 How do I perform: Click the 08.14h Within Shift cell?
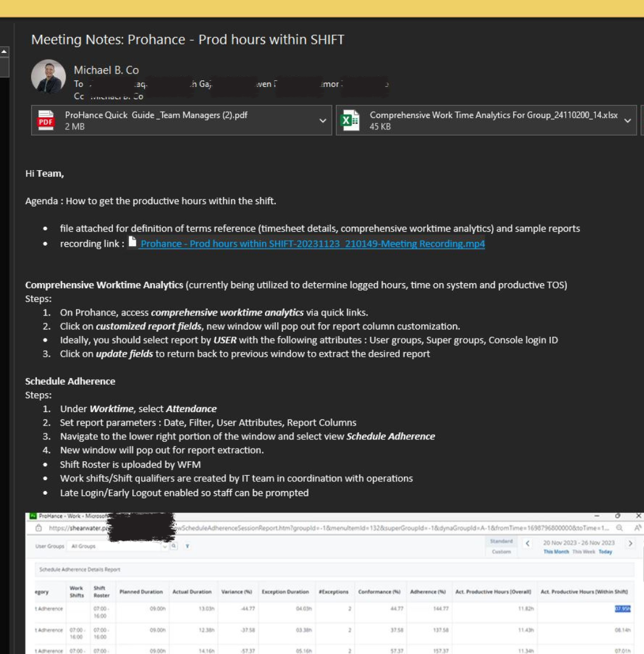pos(623,630)
